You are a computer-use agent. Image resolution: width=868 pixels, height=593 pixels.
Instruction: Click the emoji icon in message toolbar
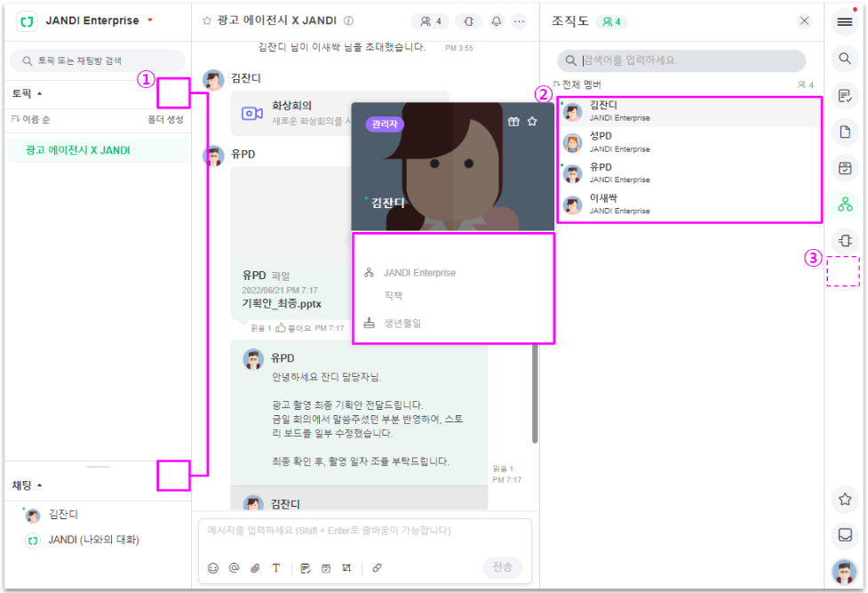point(213,567)
